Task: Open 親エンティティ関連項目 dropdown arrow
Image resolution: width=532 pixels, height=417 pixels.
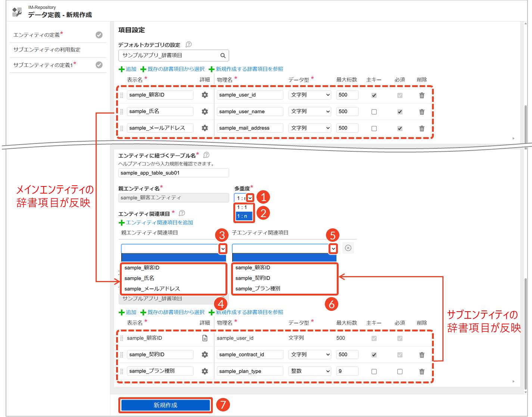Action: [x=223, y=248]
